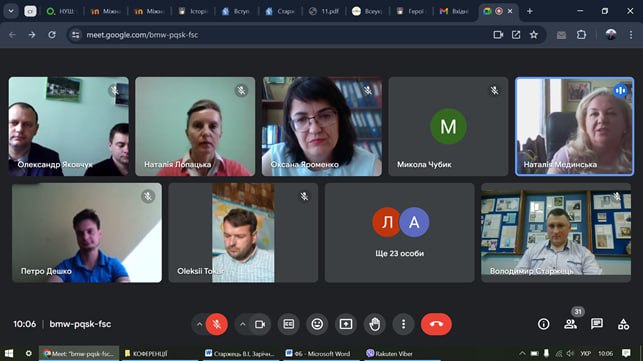Open meeting details info icon
The height and width of the screenshot is (361, 643).
coord(543,324)
